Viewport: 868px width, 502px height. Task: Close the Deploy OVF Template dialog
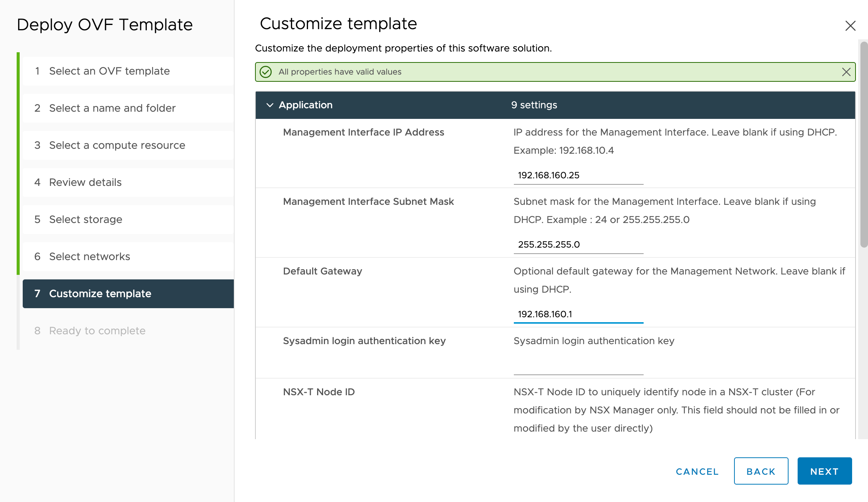point(850,26)
